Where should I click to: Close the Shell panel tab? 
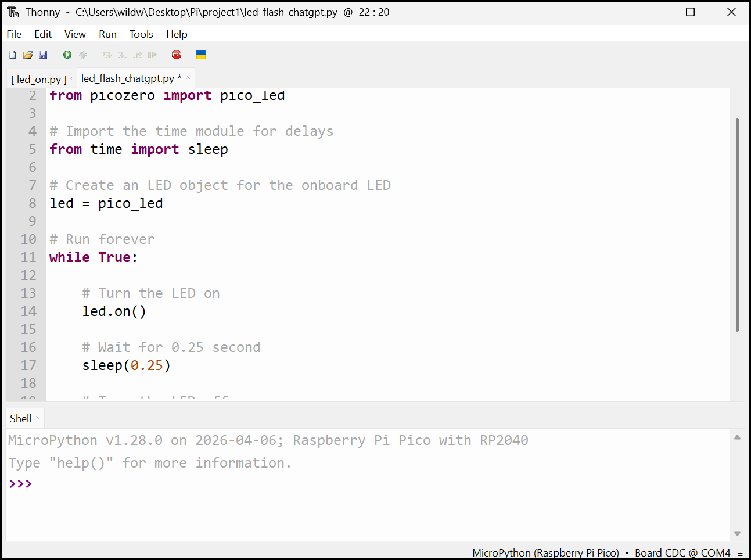tap(38, 418)
